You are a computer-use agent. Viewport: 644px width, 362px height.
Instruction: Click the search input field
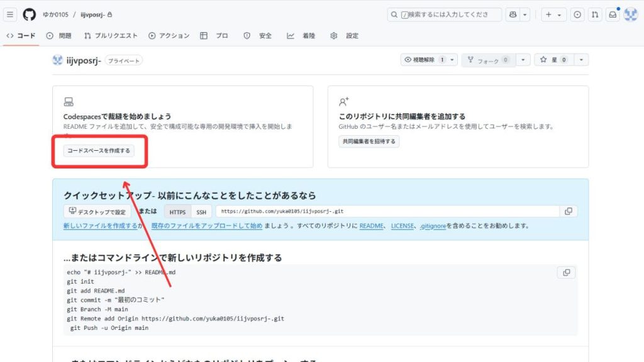click(x=444, y=14)
